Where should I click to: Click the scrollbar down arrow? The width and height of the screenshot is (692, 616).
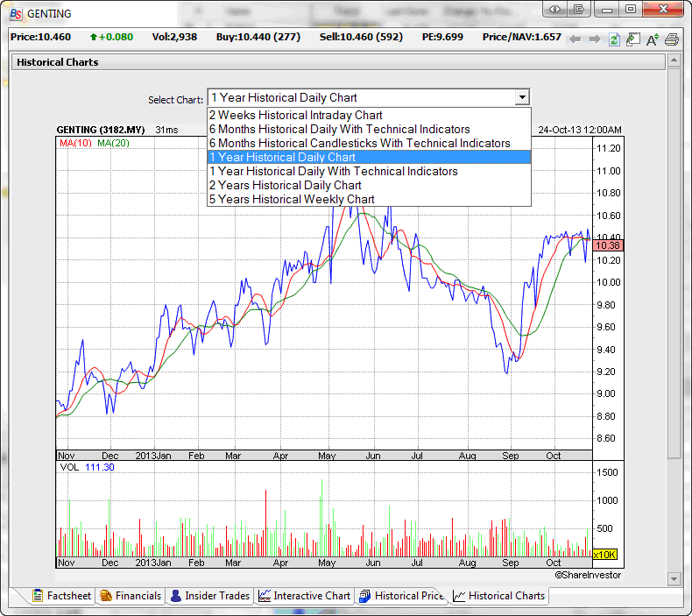[674, 578]
